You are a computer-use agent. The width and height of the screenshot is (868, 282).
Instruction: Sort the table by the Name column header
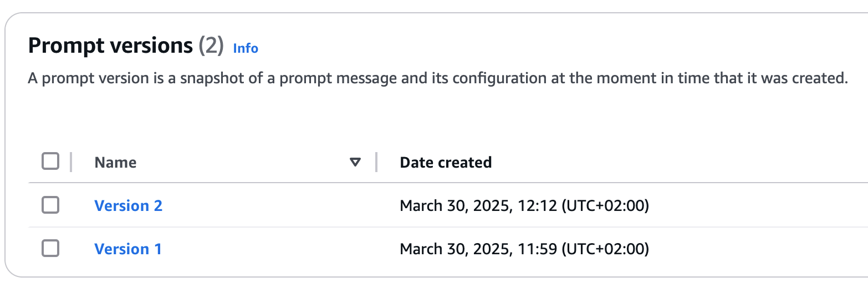pos(115,163)
